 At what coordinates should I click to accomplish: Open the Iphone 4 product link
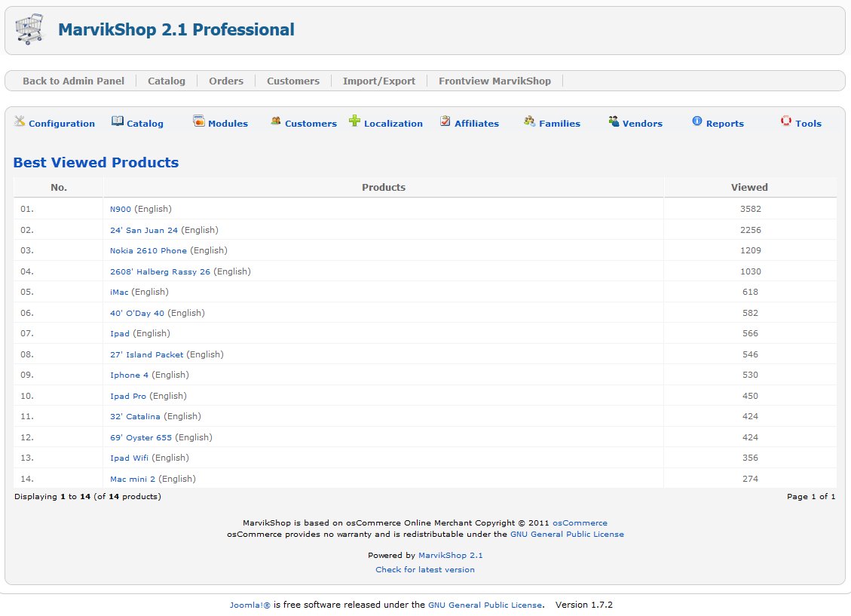point(129,375)
